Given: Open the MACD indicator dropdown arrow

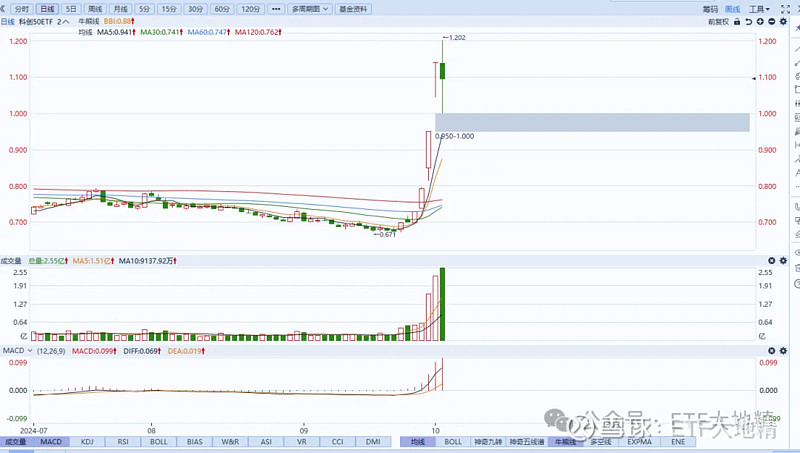Looking at the screenshot, I should click(x=29, y=351).
